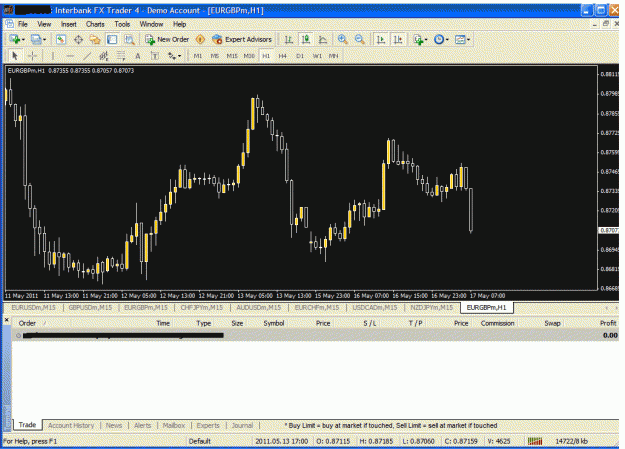Open the Mailbox terminal tab
Viewport: 625px width, 449px height.
point(174,425)
